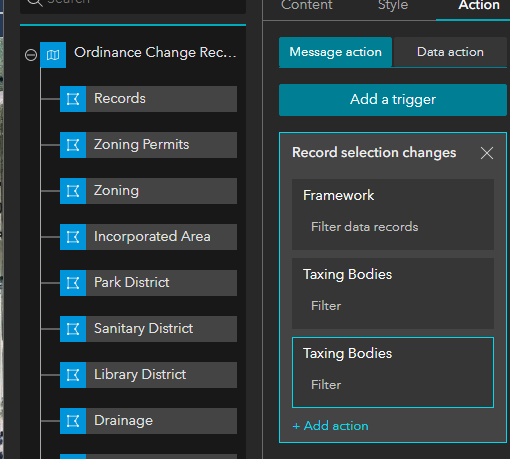Click the Records layer icon

(73, 99)
